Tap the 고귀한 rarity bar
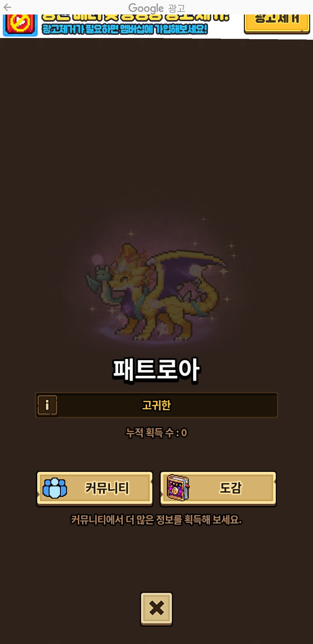 (x=156, y=405)
